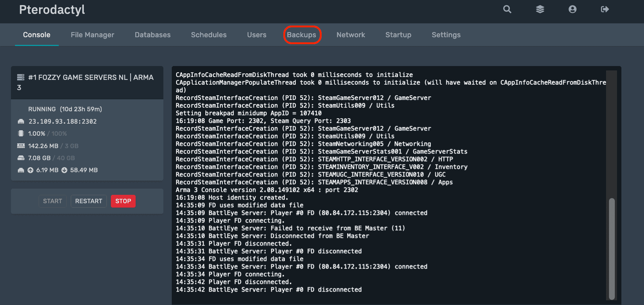This screenshot has width=644, height=305.
Task: Switch to the Backups tab
Action: (x=302, y=35)
